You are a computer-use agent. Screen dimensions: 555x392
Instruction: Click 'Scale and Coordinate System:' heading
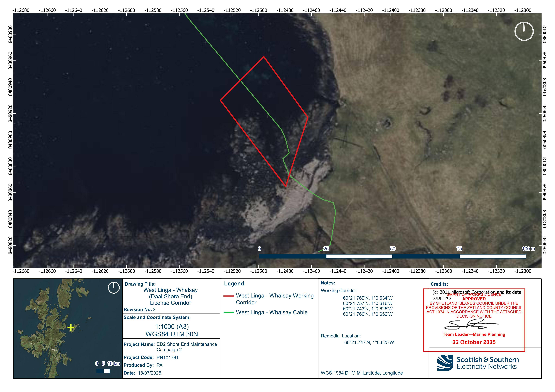[x=157, y=317]
